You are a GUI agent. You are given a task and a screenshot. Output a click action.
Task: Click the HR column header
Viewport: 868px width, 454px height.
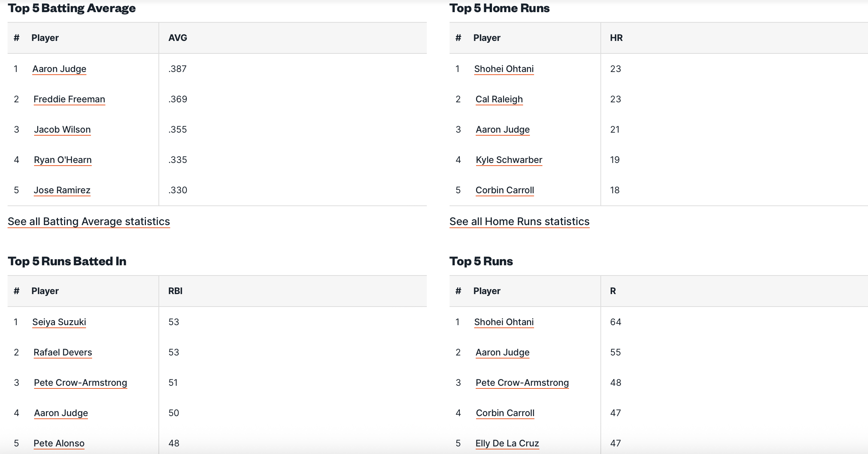click(x=616, y=38)
